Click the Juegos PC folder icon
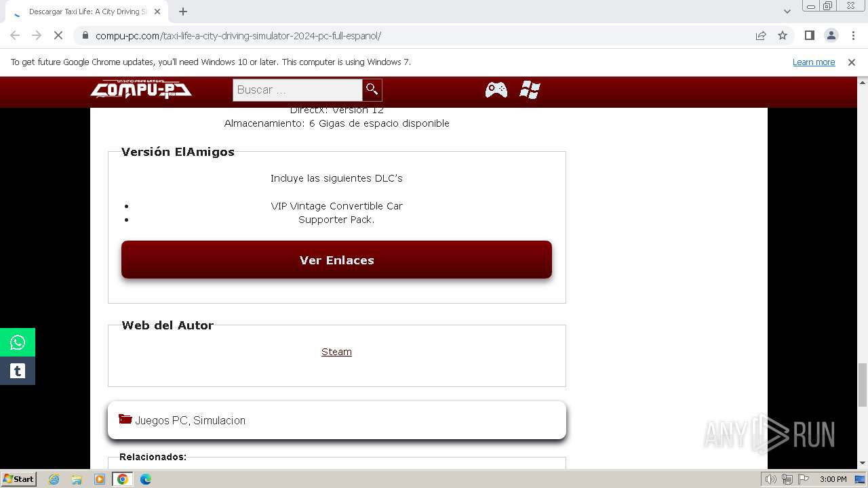This screenshot has width=868, height=488. [125, 419]
